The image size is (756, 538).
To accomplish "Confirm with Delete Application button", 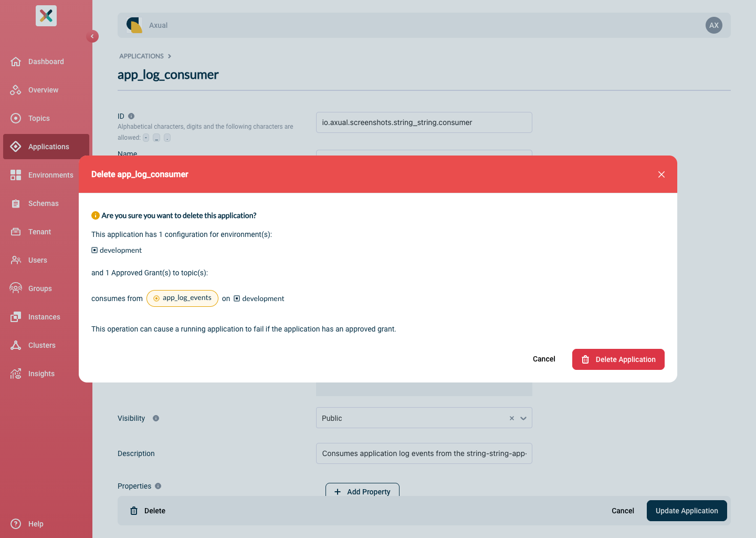I will 618,359.
